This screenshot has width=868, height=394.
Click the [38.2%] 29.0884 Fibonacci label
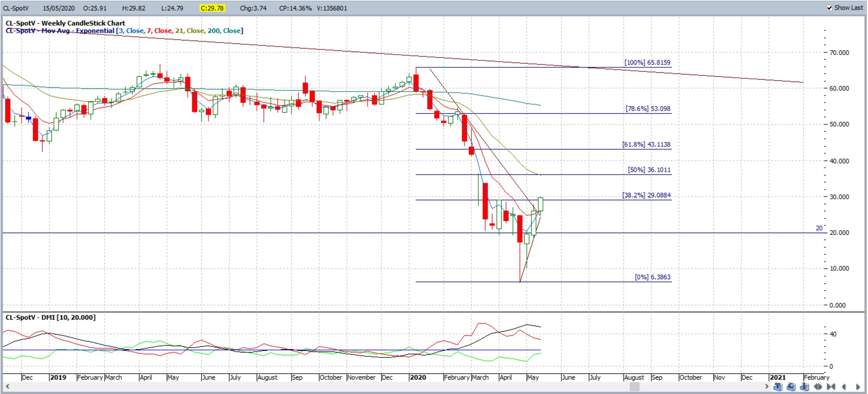(646, 195)
